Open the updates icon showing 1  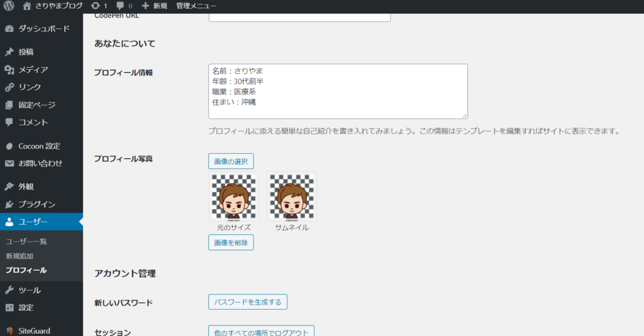click(x=96, y=6)
